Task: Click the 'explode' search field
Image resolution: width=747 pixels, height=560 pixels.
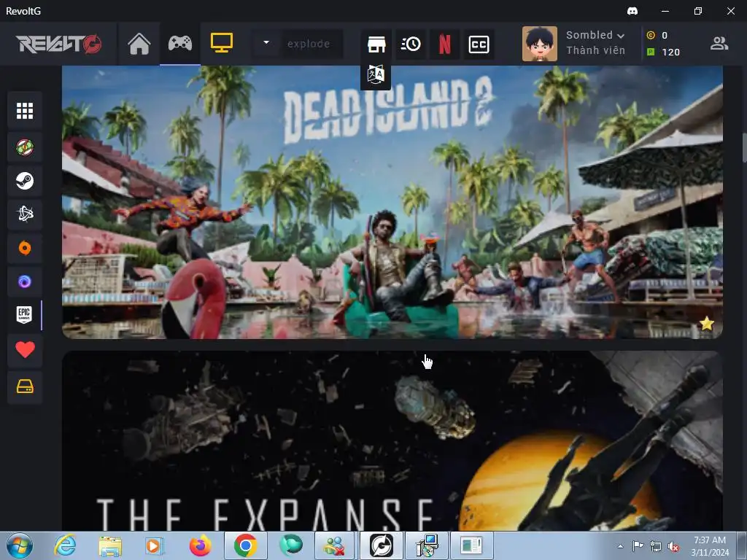Action: [312, 44]
